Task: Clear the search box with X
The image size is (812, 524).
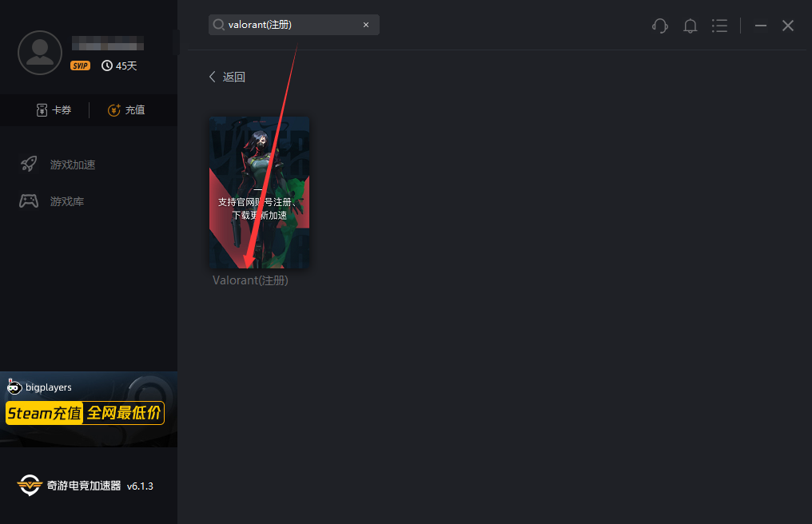Action: point(366,25)
